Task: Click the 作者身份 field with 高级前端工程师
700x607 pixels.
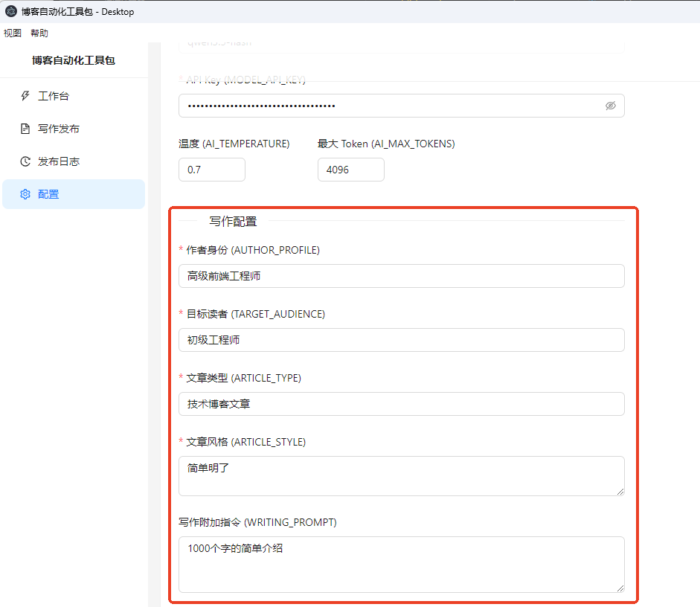Action: pos(402,276)
